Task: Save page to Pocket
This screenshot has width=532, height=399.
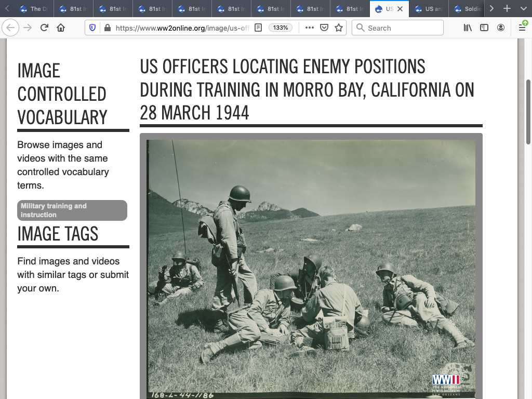Action: (x=324, y=28)
